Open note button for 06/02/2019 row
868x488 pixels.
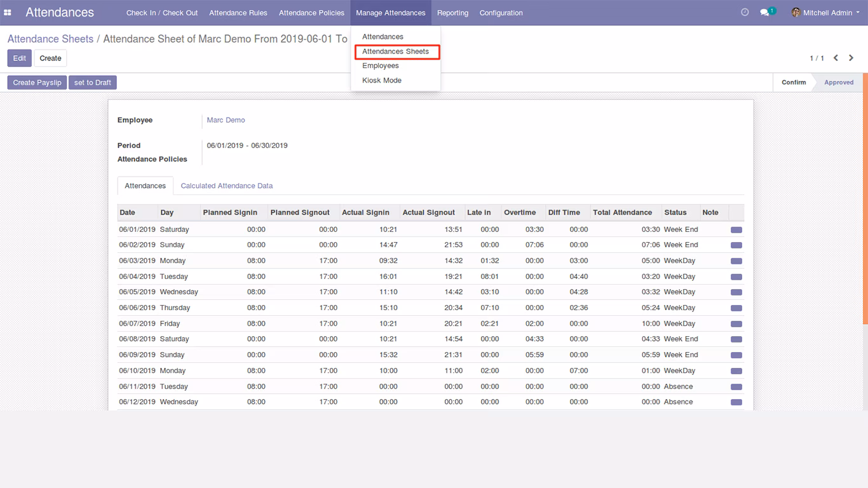[736, 245]
